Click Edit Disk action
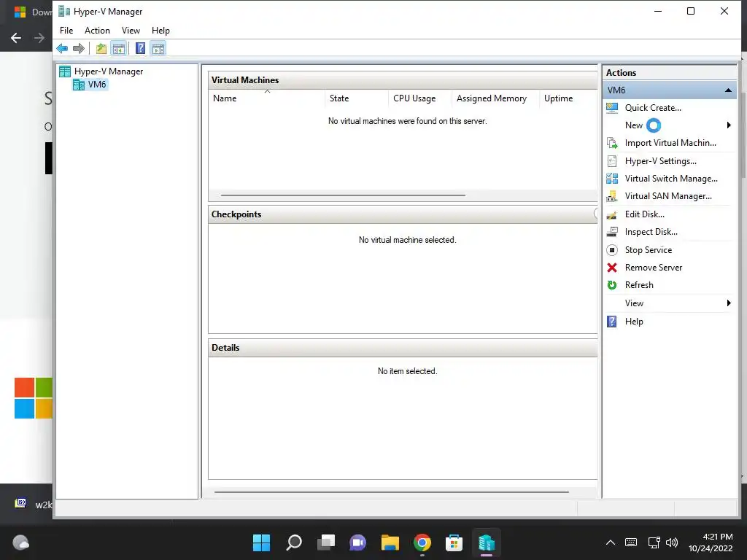Screen dimensions: 747x560 (x=645, y=214)
